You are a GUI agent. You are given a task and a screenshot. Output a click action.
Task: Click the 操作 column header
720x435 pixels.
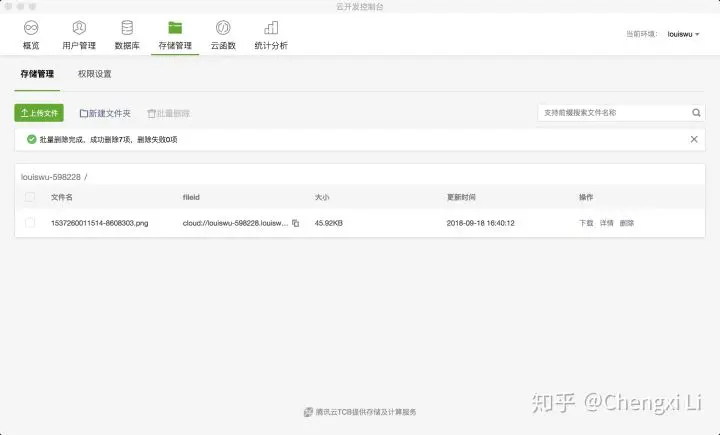(586, 197)
